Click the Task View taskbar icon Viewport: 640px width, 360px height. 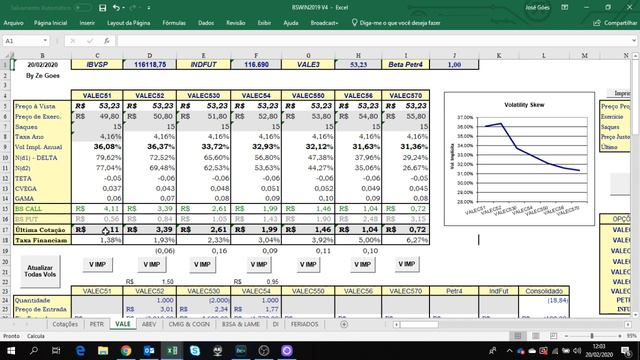click(56, 350)
